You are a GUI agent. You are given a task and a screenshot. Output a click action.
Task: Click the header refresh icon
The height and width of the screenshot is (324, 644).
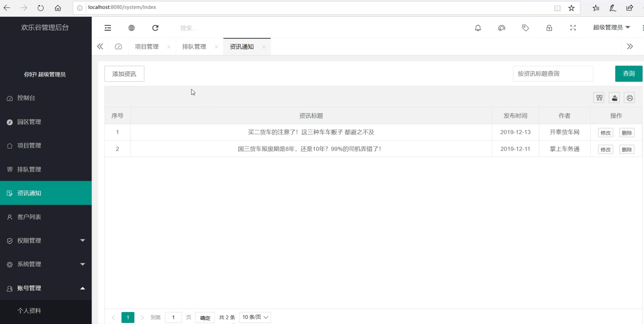click(155, 28)
